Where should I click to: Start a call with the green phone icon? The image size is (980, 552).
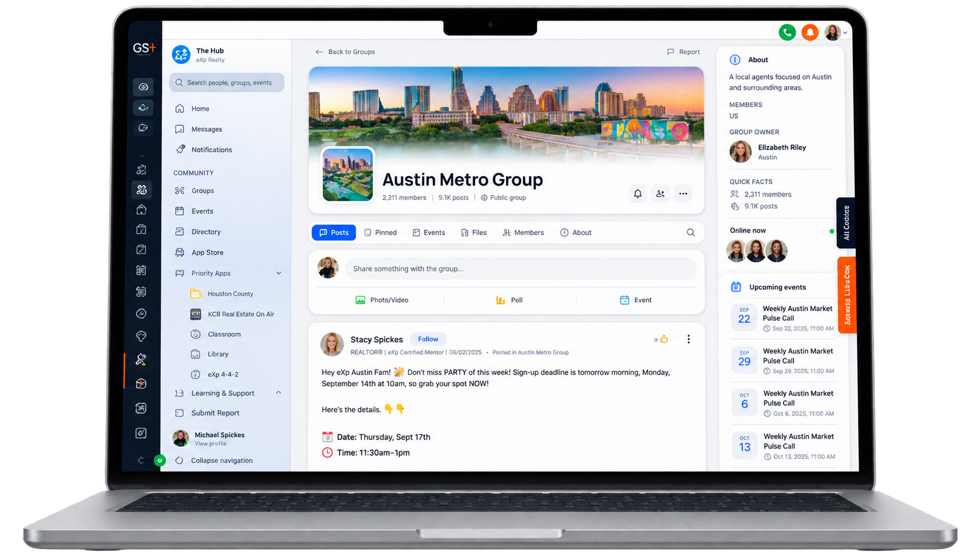click(x=787, y=33)
